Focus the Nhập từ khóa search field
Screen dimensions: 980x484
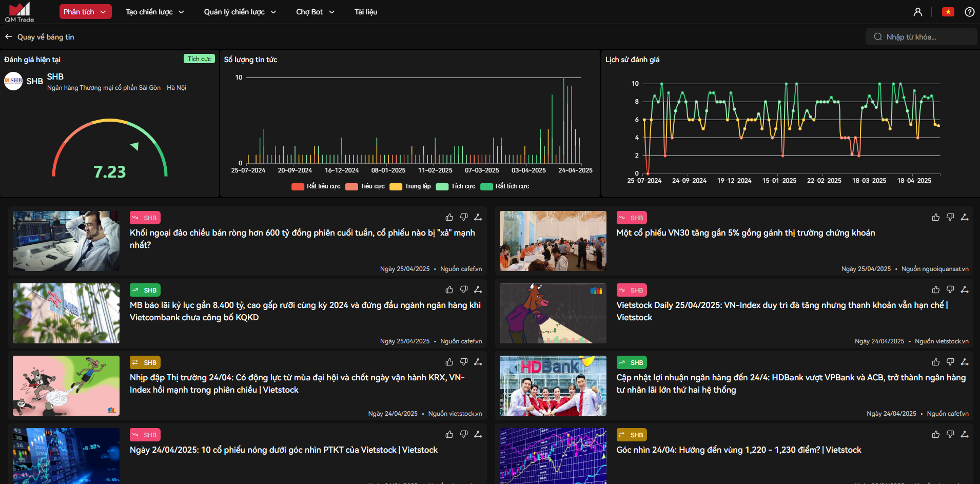[x=922, y=36]
